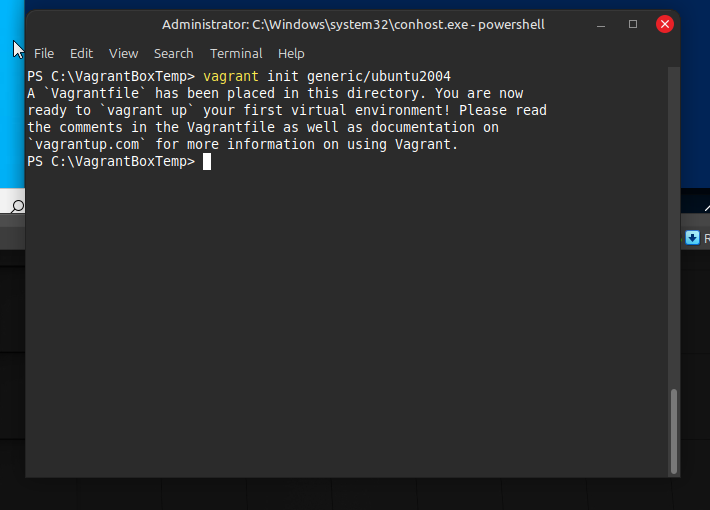Maximize the terminal window
The image size is (710, 510).
pyautogui.click(x=633, y=24)
